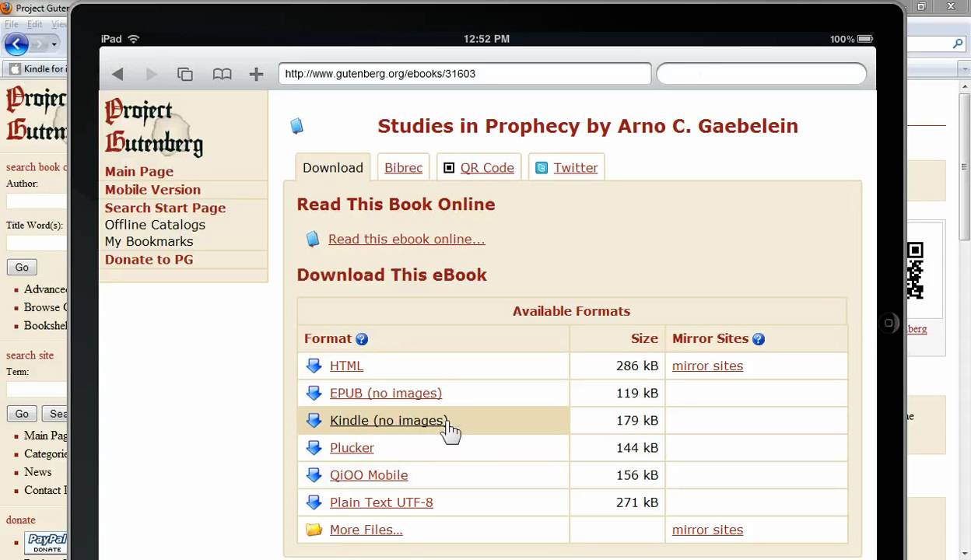Open My Bookmarks in sidebar

point(149,241)
